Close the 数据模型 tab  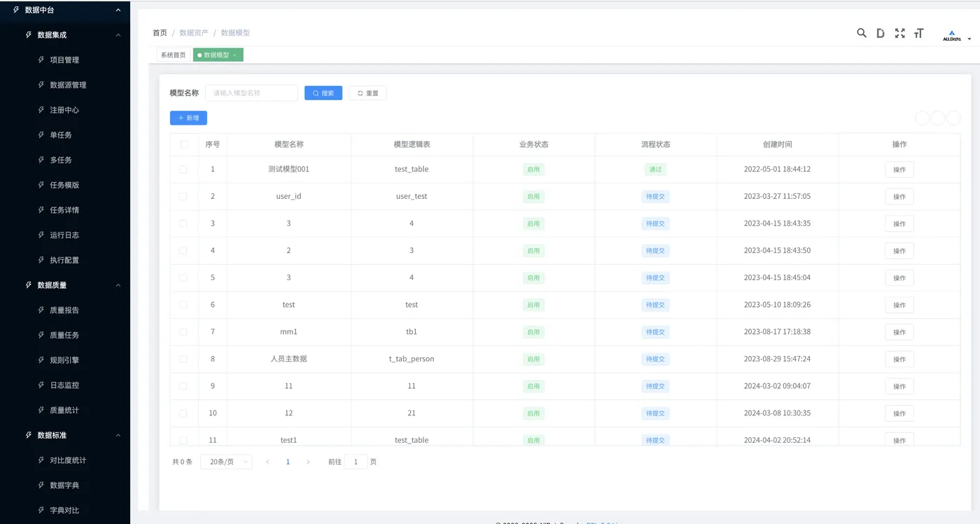234,55
